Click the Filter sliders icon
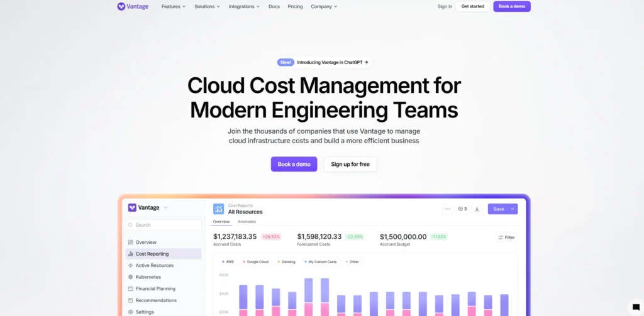This screenshot has width=644, height=316. (x=501, y=237)
